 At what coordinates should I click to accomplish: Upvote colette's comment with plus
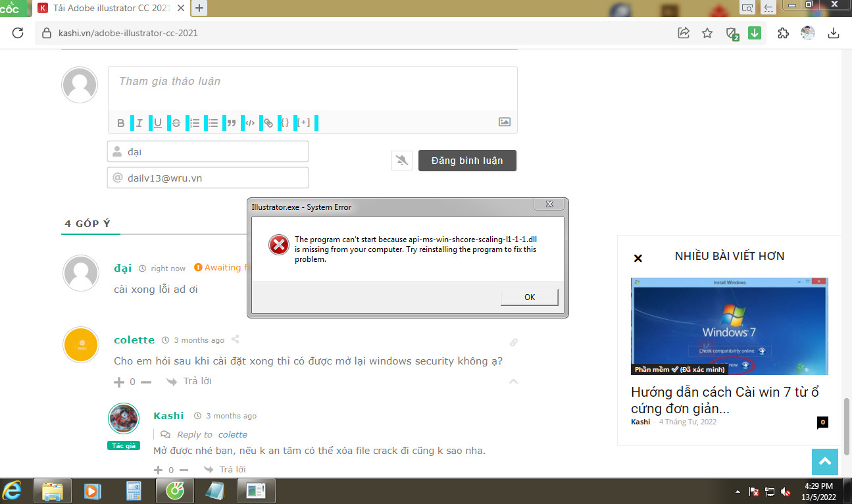tap(119, 382)
